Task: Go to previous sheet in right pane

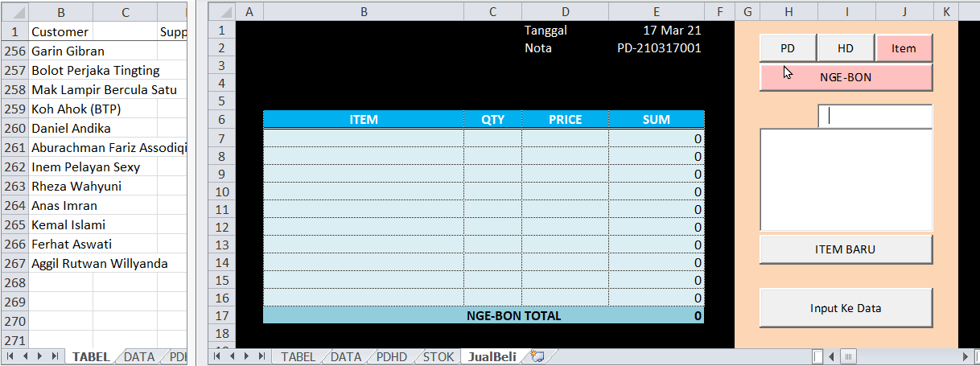Action: (x=233, y=356)
